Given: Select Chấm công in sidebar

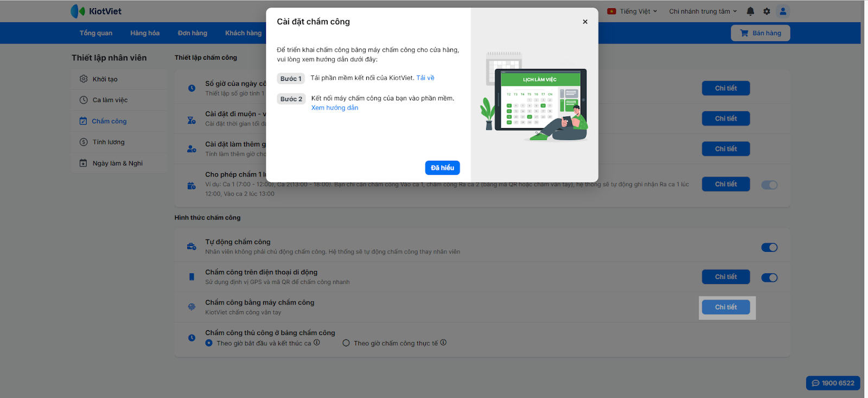Looking at the screenshot, I should coord(119,121).
